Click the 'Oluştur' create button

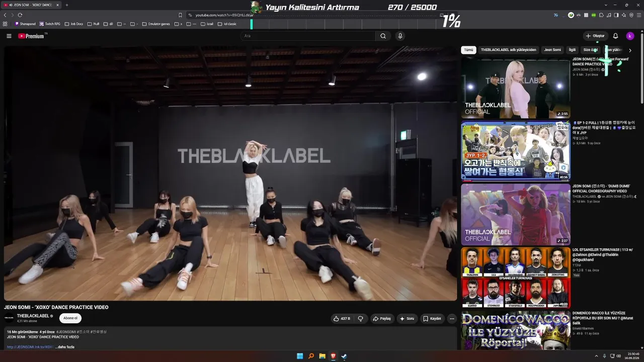(595, 36)
